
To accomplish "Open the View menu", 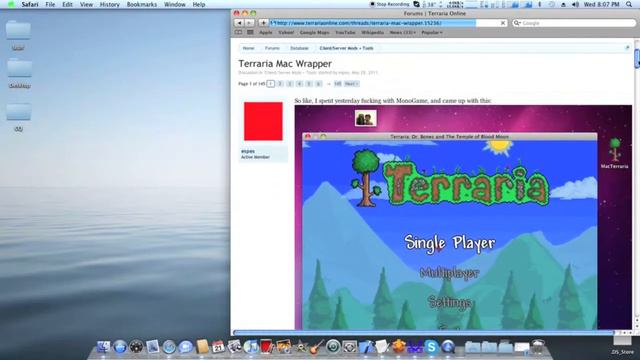I will (x=86, y=4).
